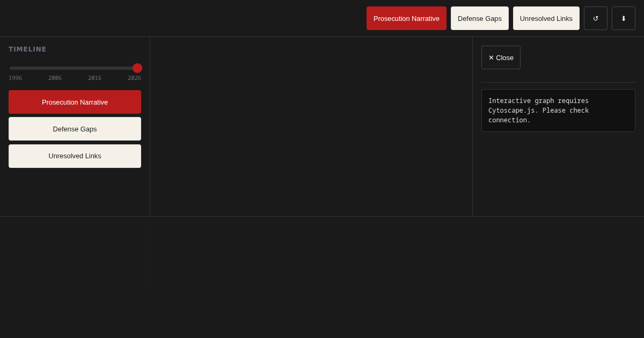Open Unresolved Links in the top toolbar

546,18
